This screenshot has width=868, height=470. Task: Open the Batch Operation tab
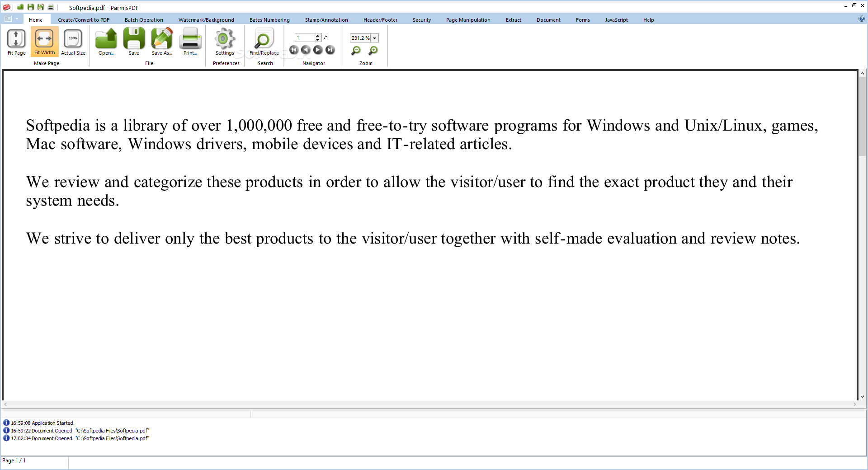144,20
